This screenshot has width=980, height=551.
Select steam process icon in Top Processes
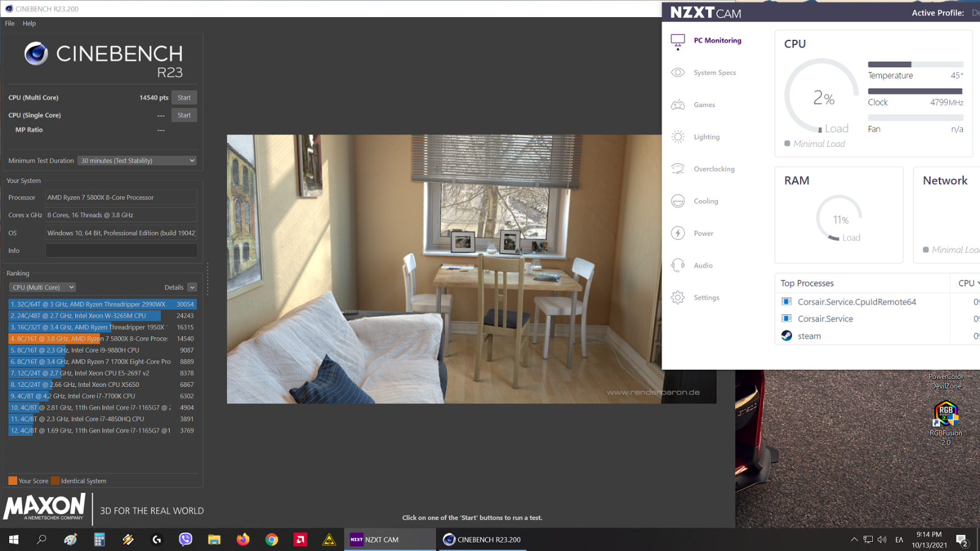point(787,335)
